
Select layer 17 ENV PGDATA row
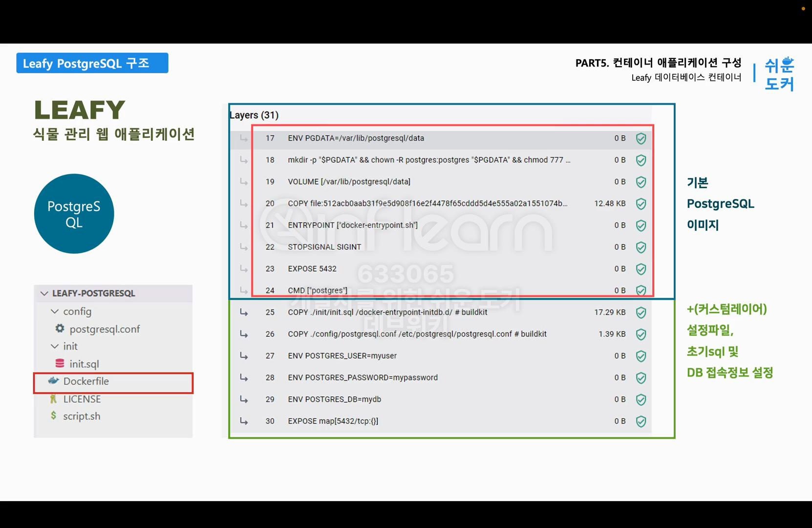pos(442,138)
